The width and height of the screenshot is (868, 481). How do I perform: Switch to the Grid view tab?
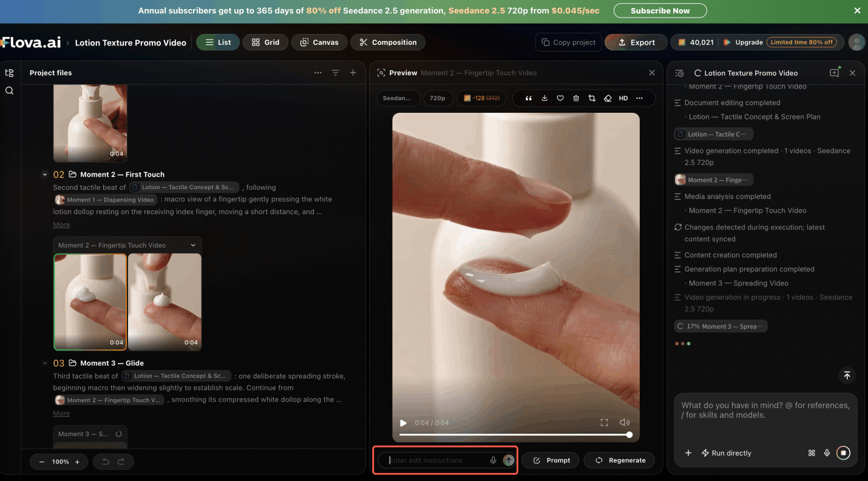tap(265, 42)
